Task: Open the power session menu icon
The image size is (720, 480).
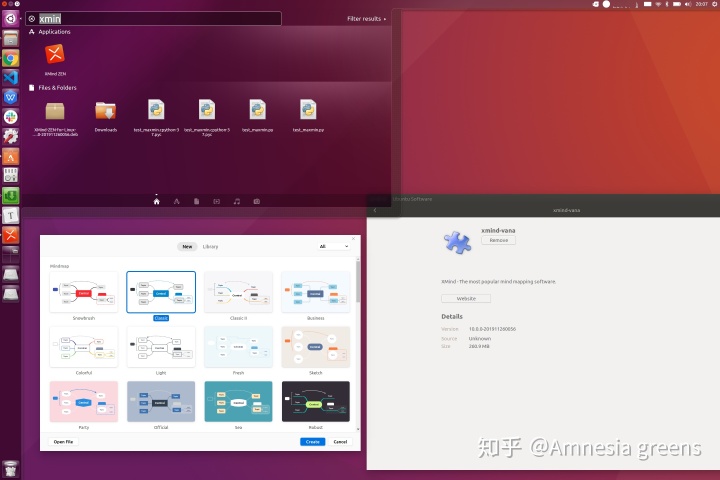Action: (x=715, y=4)
